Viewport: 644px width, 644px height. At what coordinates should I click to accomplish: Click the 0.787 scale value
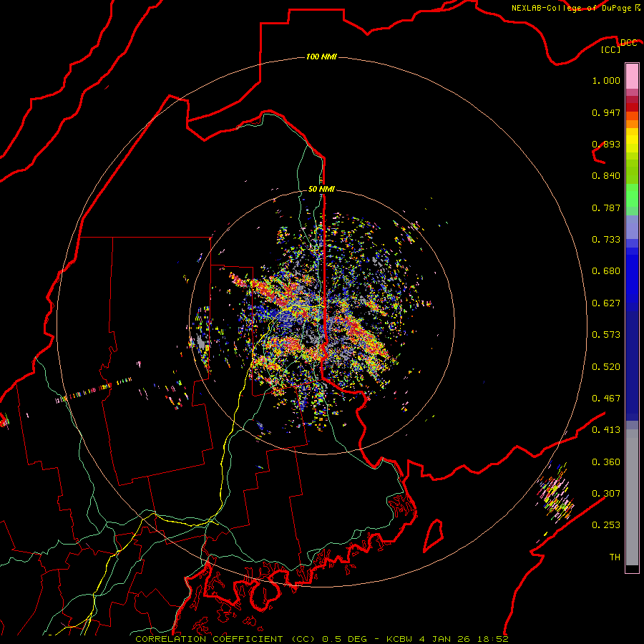pyautogui.click(x=606, y=208)
